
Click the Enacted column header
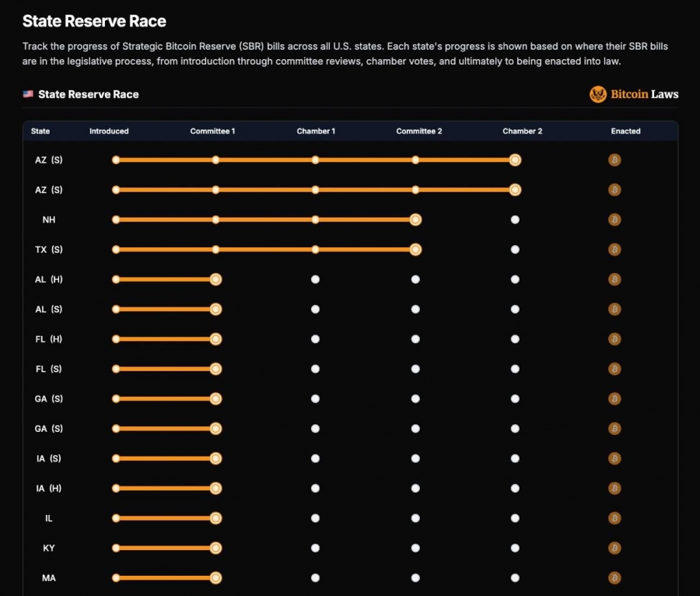(x=625, y=131)
